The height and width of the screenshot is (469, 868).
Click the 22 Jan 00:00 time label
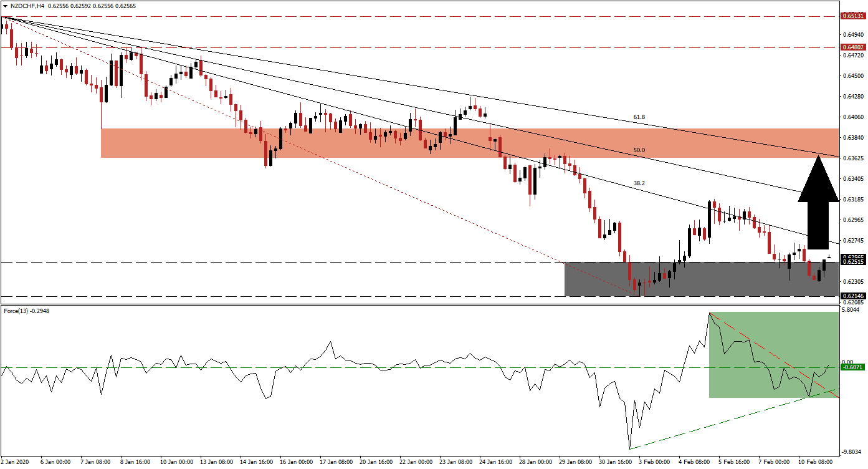pos(417,462)
